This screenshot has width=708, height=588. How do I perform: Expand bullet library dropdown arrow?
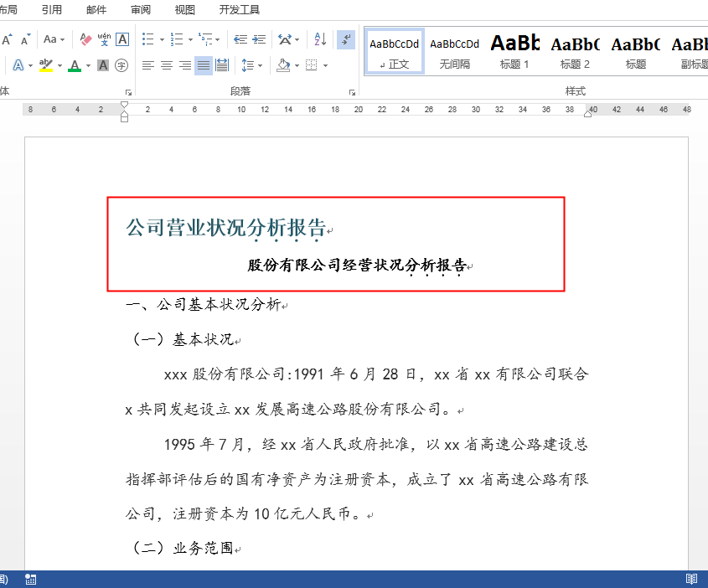click(162, 39)
